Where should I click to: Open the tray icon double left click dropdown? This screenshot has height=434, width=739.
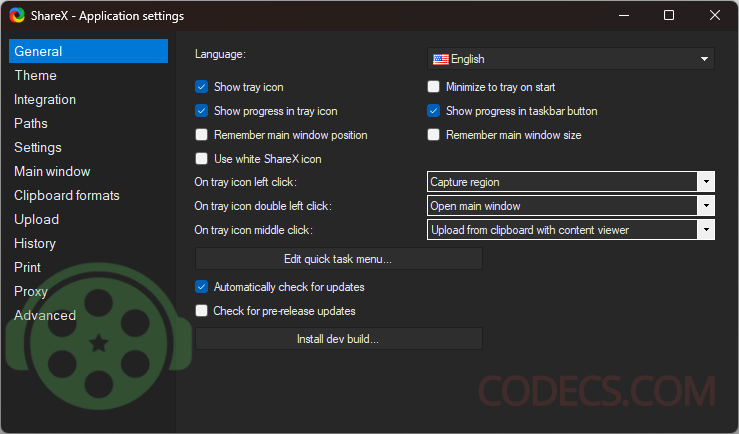coord(571,206)
